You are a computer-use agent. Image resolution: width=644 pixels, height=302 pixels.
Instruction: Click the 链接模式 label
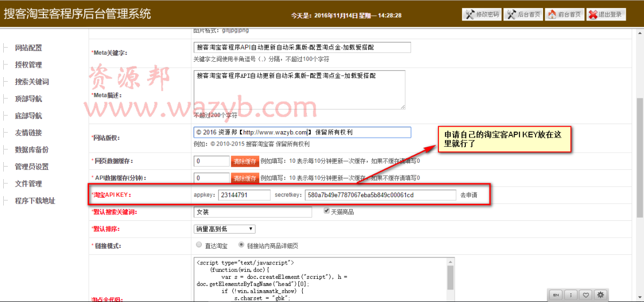[107, 246]
